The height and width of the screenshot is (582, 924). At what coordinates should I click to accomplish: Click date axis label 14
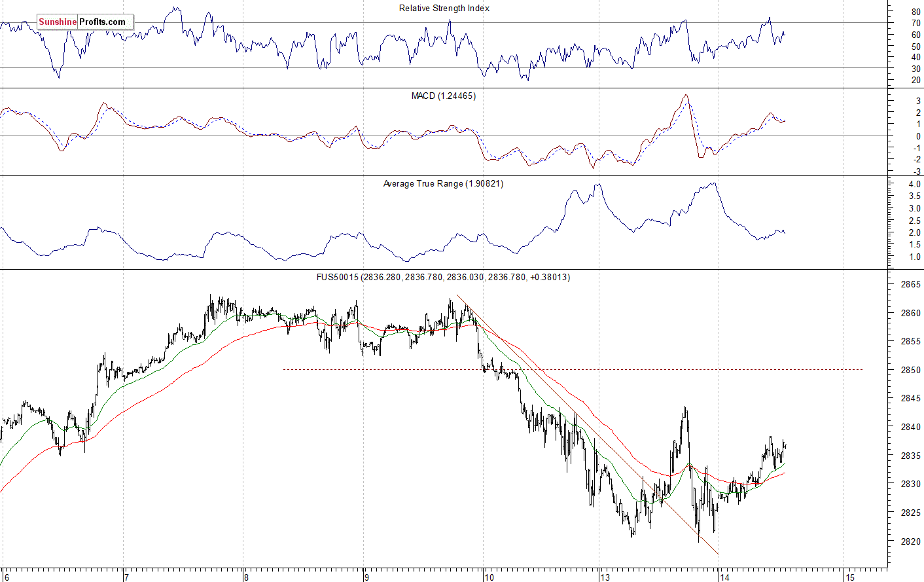tap(724, 577)
